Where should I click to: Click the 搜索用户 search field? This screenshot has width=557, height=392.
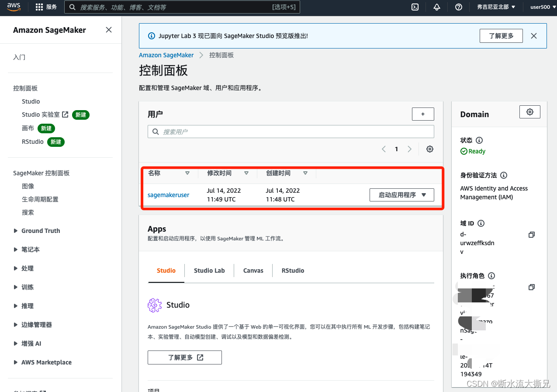tap(291, 132)
